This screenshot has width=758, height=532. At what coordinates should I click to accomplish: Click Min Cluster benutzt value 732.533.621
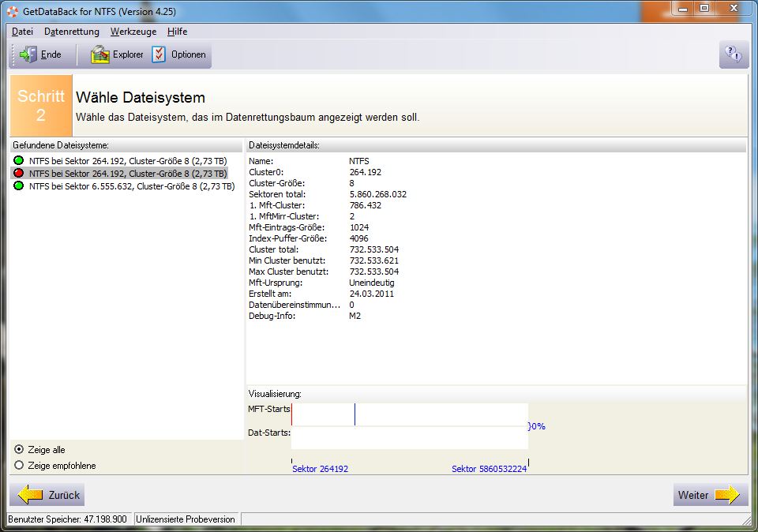(x=374, y=260)
